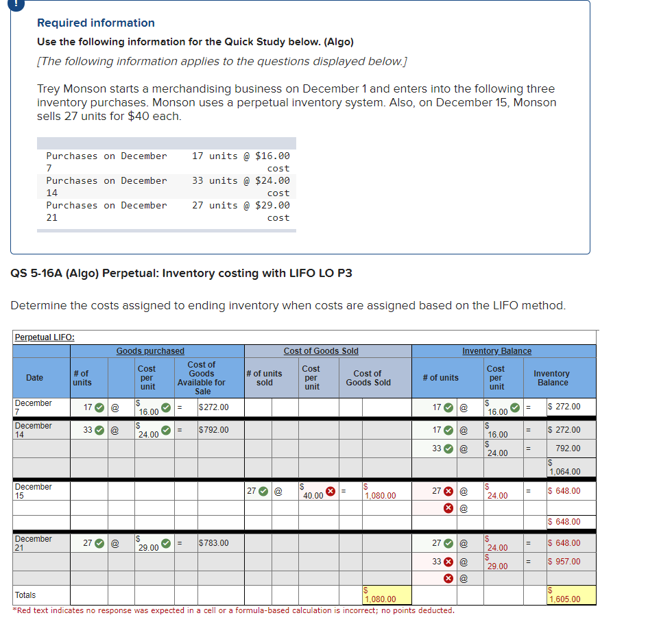Image resolution: width=672 pixels, height=622 pixels.
Task: Click the exclamation info icon above Required information
Action: [16, 4]
